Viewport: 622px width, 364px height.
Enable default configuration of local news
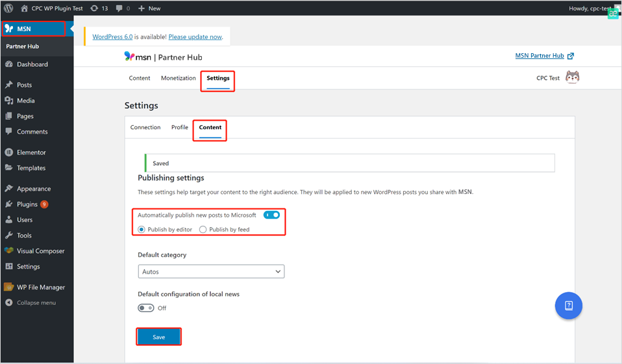click(x=145, y=308)
